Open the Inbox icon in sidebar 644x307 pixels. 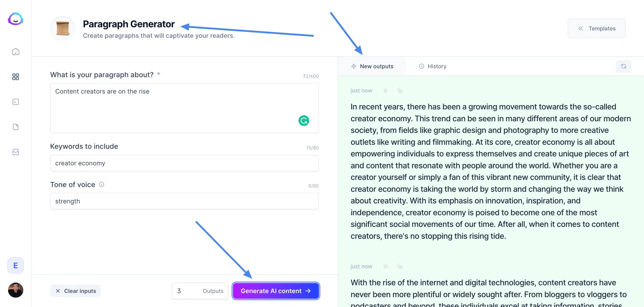click(x=15, y=152)
